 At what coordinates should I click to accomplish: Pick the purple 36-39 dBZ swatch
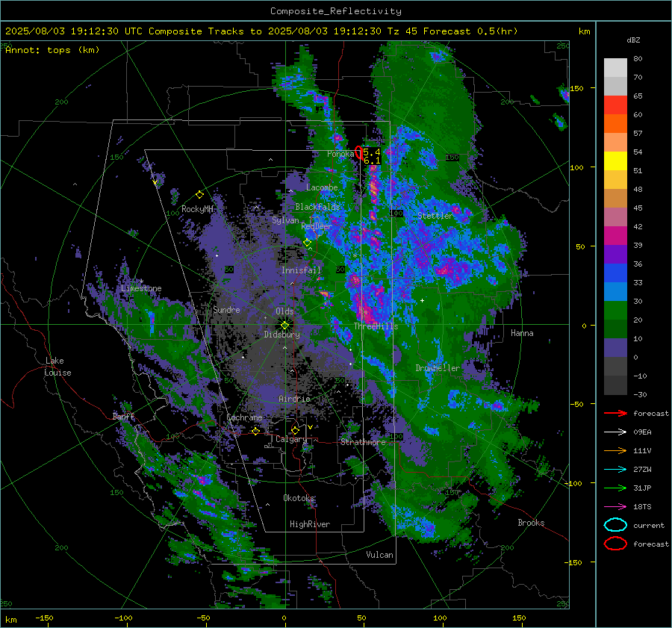(615, 254)
